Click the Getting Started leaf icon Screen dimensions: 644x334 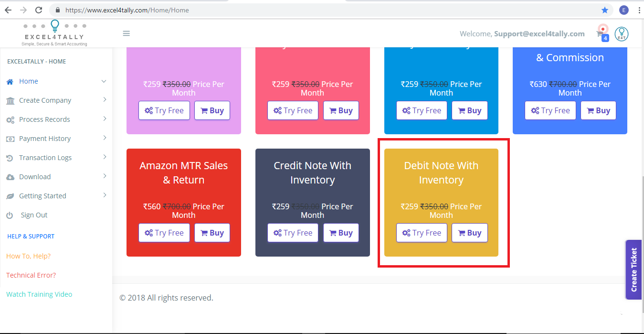(10, 196)
